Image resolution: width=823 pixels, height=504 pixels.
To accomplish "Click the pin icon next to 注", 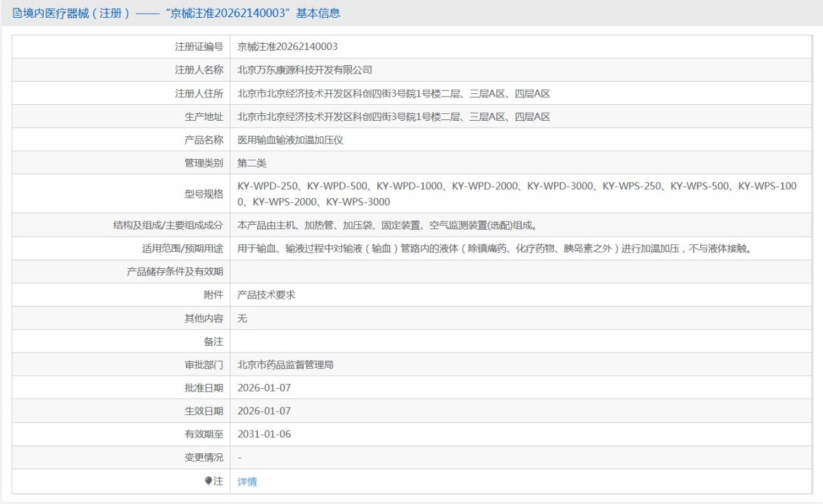I will coord(208,481).
